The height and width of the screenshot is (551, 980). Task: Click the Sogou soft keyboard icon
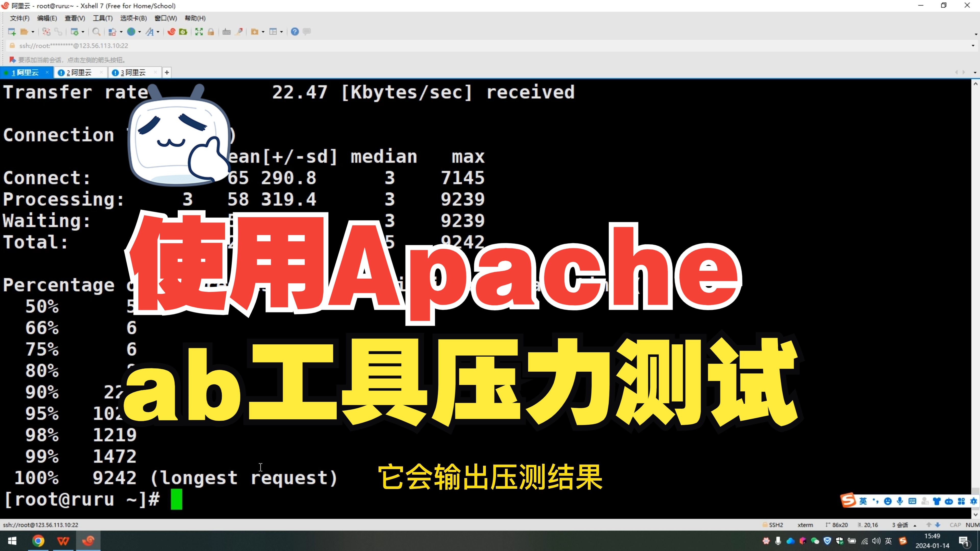click(x=912, y=501)
